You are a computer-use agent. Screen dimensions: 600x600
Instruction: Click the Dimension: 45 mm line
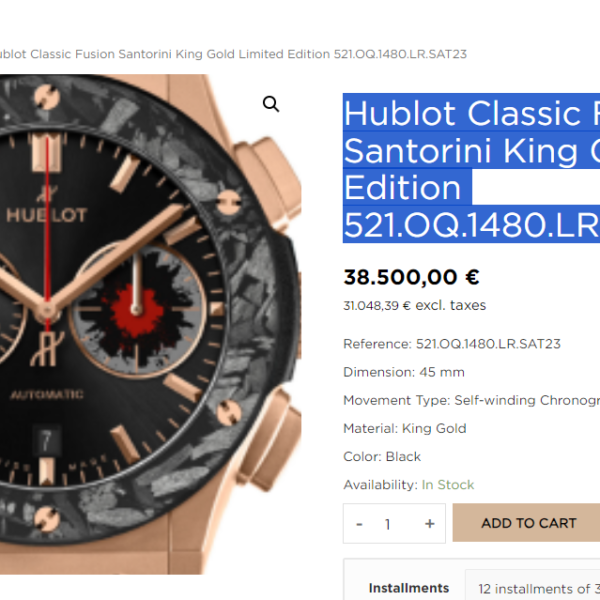(404, 372)
